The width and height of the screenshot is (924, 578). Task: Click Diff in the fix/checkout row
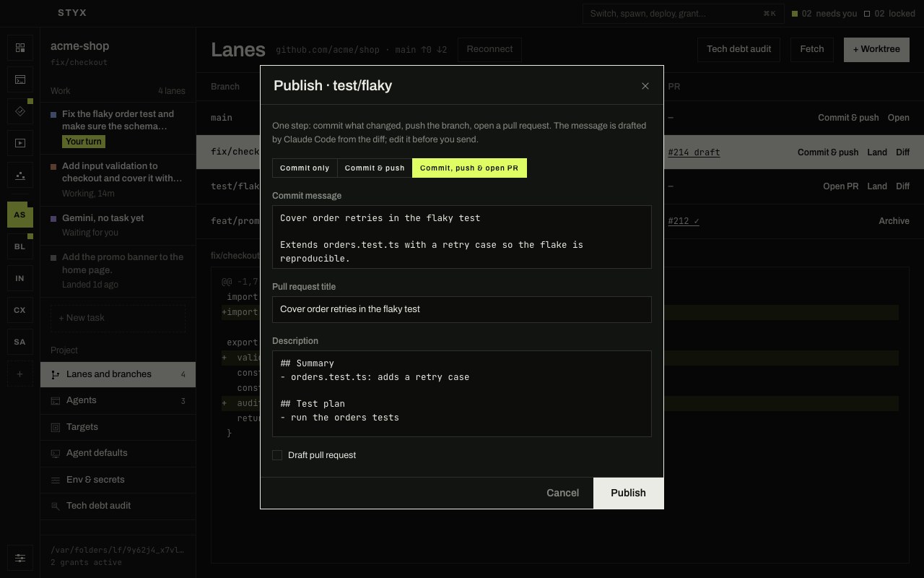903,152
